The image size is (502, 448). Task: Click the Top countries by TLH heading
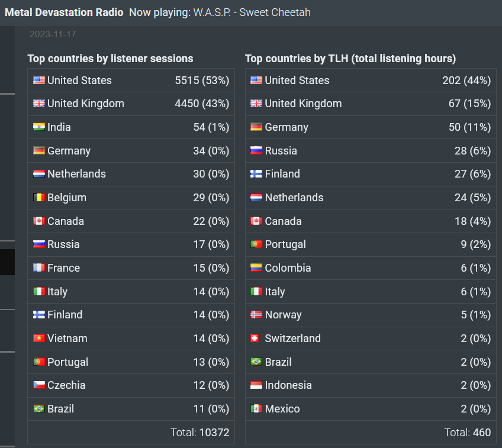click(x=350, y=59)
